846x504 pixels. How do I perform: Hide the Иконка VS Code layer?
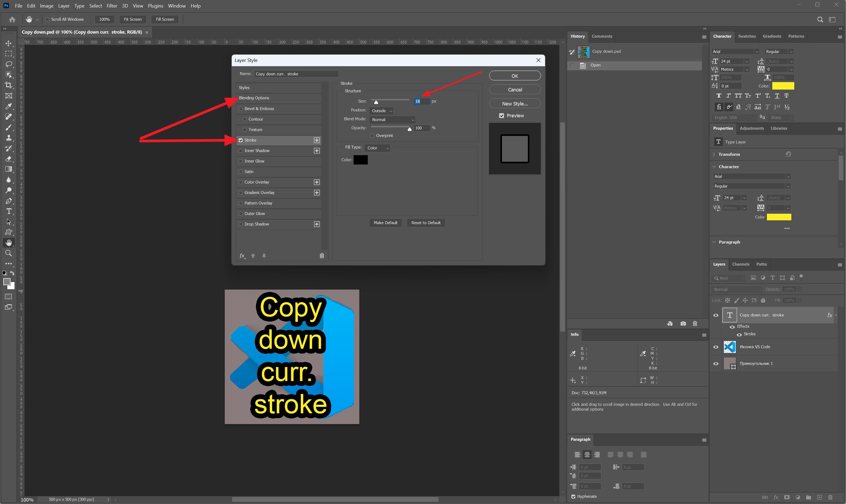click(716, 347)
